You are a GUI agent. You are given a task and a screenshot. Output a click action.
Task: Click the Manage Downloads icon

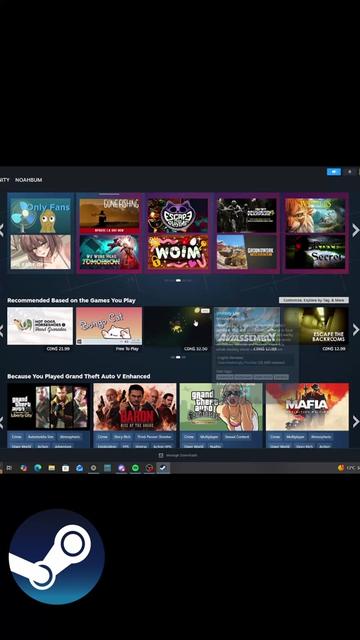pos(161,455)
